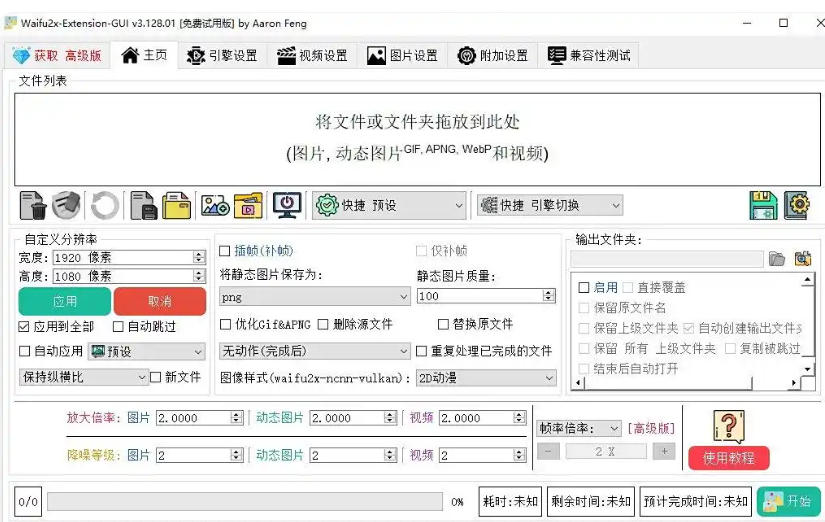Uncheck the 应用到全部 checkbox

coord(25,326)
